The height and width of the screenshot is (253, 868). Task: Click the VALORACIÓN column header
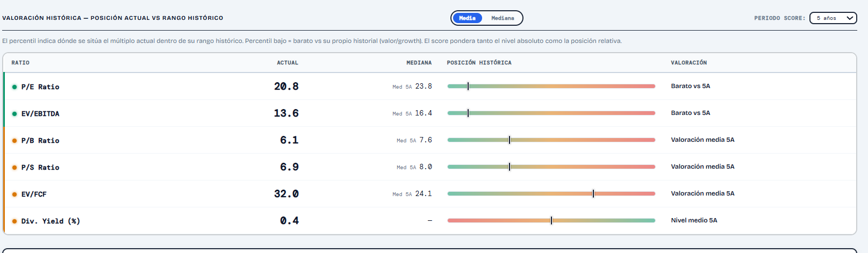pos(689,63)
